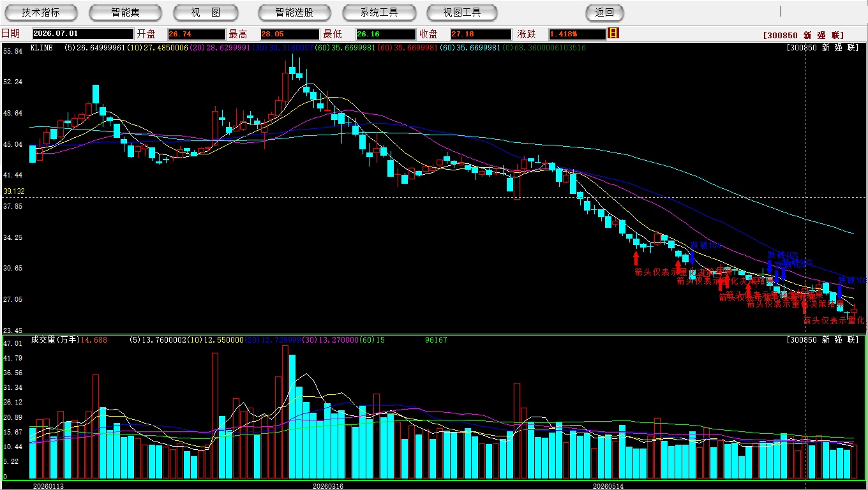Click the 视图工具 button

pyautogui.click(x=462, y=12)
